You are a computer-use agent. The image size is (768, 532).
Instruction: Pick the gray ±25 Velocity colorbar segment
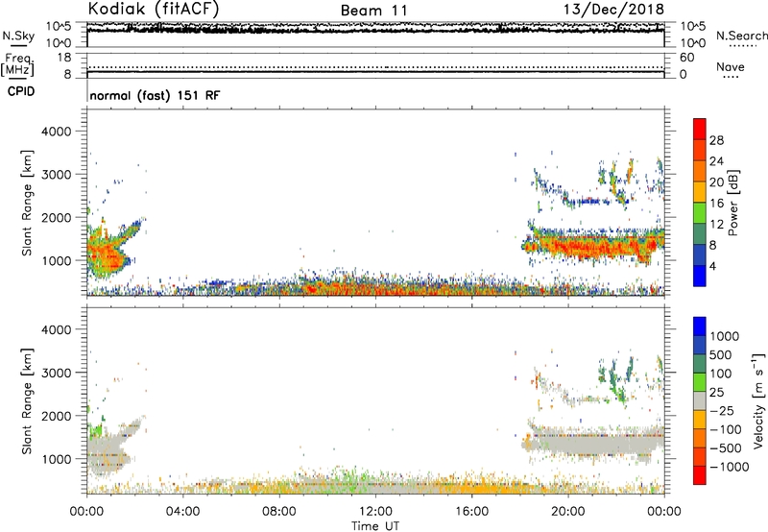point(700,401)
